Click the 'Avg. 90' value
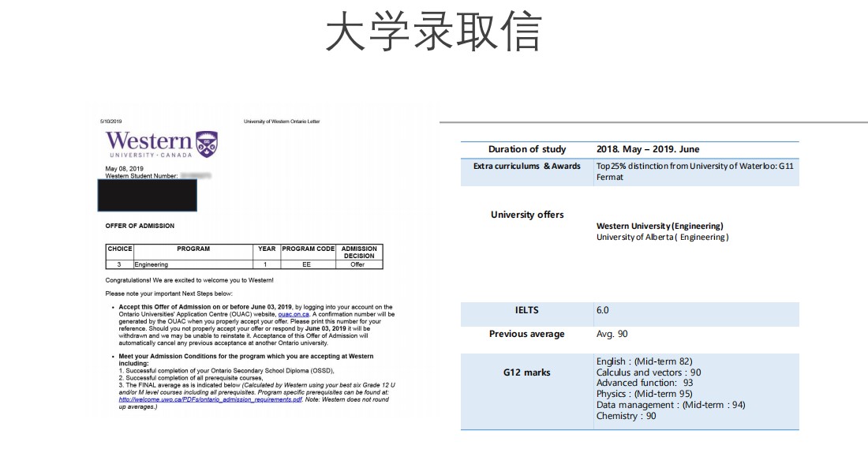 coord(612,334)
